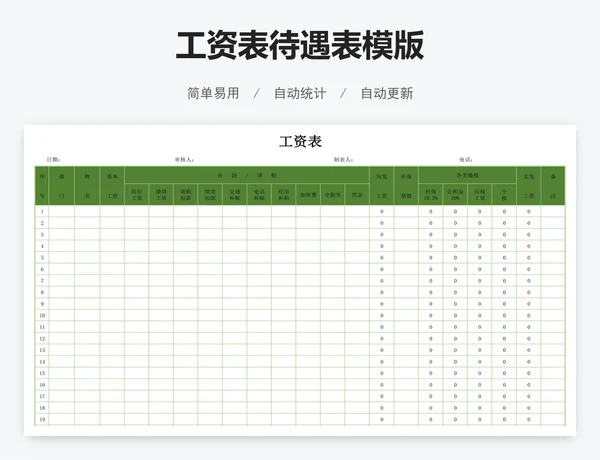Select the 姓名 column header
Viewport: 600px width, 460px height.
pyautogui.click(x=87, y=186)
